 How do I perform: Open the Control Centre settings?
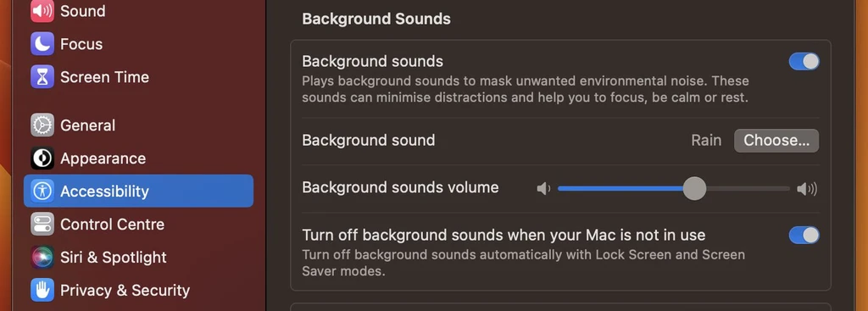point(113,224)
